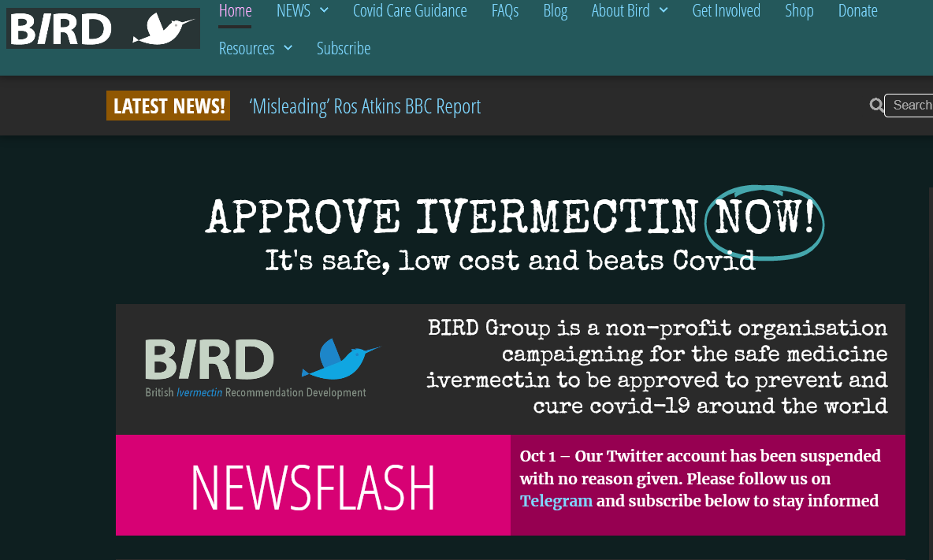This screenshot has height=560, width=933.
Task: Expand the NEWS menu chevron
Action: [x=325, y=10]
